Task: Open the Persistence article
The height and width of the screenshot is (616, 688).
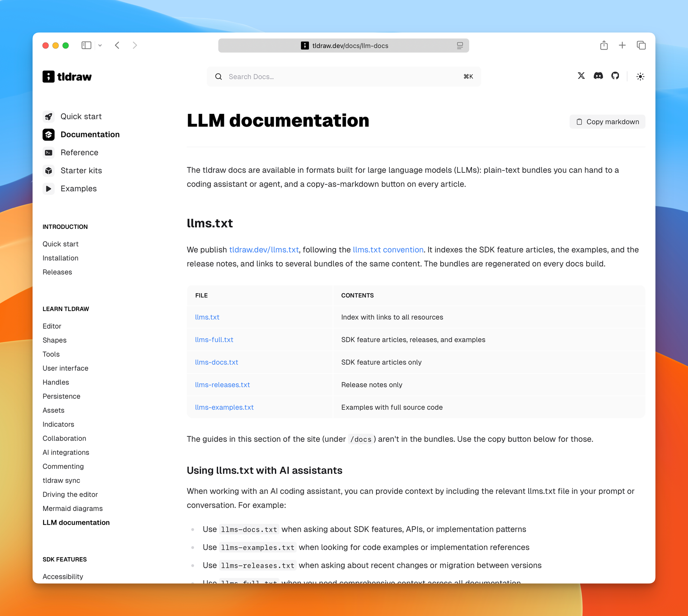Action: 62,396
